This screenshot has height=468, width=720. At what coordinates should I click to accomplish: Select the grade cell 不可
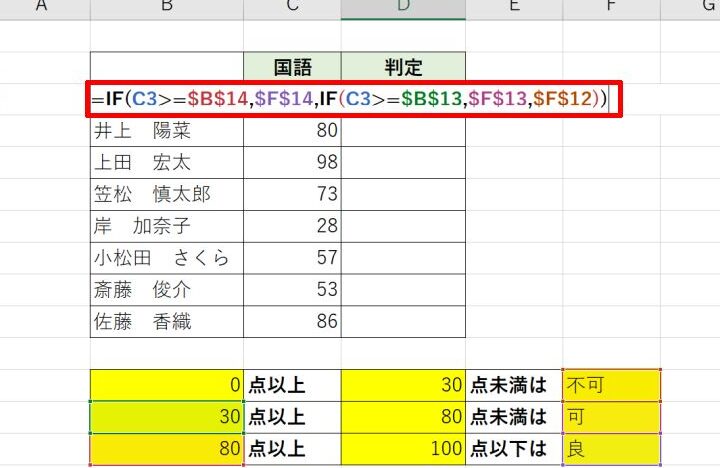coord(611,385)
